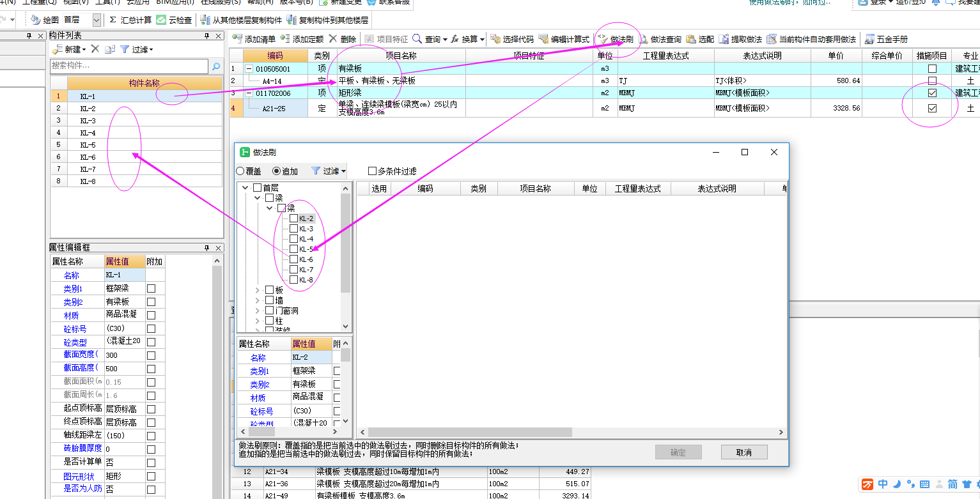Open the dialog 过滤 dropdown arrow

tap(343, 171)
